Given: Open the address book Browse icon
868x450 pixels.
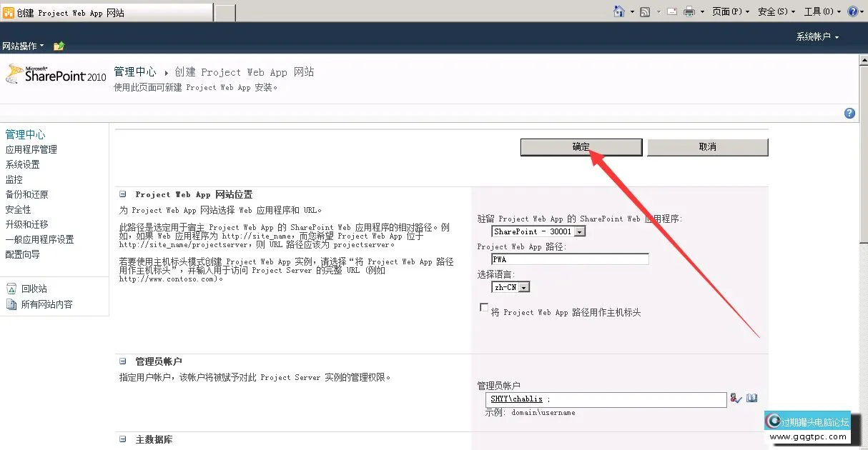Looking at the screenshot, I should coord(751,399).
